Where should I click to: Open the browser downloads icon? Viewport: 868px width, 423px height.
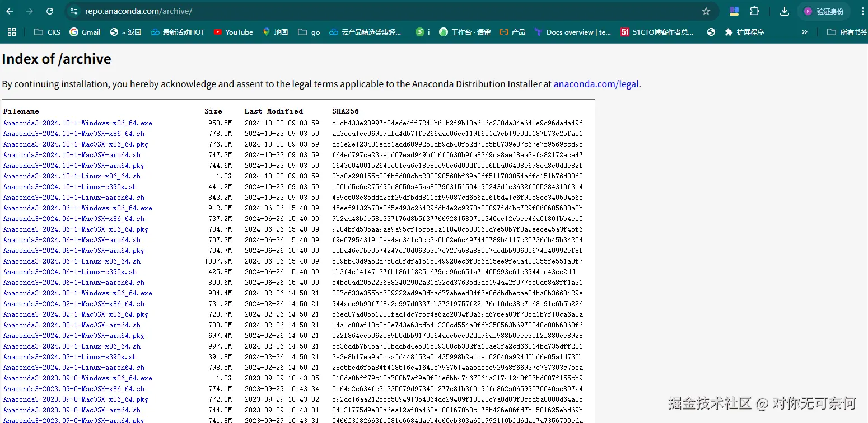point(785,11)
